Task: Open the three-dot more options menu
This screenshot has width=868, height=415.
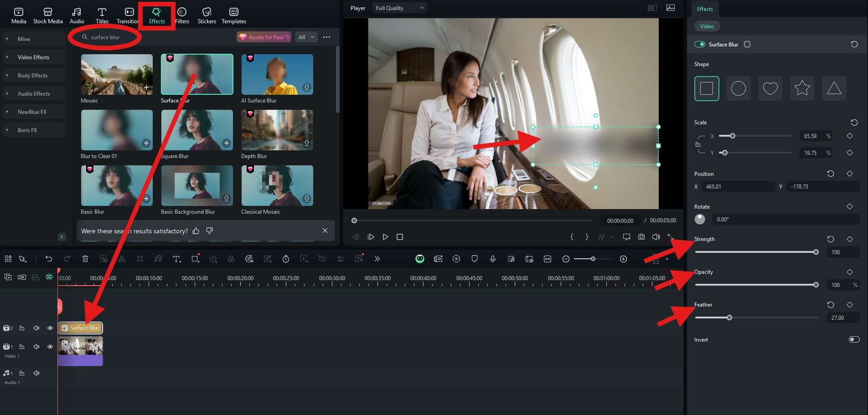Action: click(326, 37)
